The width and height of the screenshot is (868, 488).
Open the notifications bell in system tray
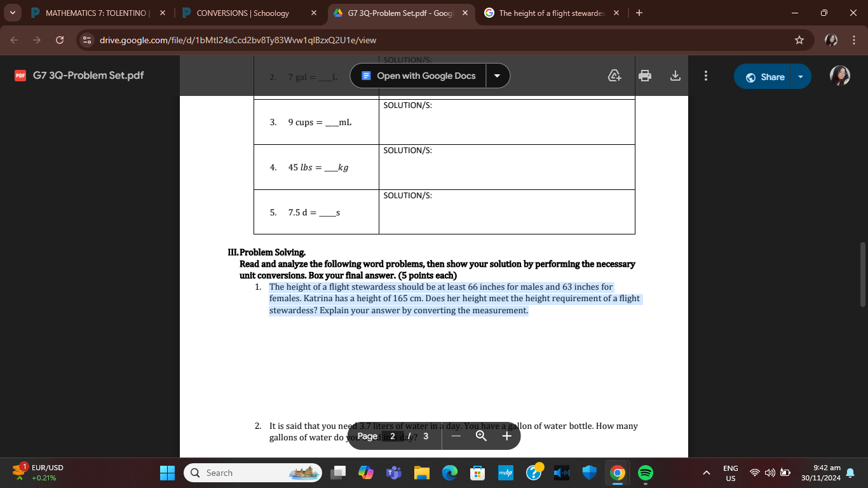(x=850, y=473)
